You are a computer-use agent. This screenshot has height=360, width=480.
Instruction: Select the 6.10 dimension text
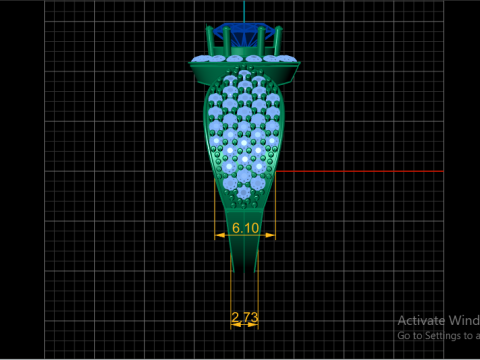click(x=245, y=228)
